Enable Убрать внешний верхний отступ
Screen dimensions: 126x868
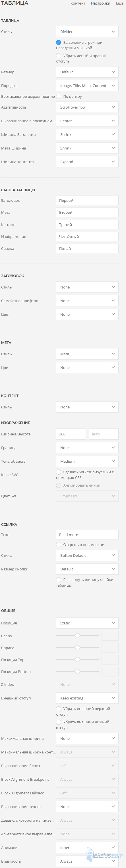pos(59,709)
